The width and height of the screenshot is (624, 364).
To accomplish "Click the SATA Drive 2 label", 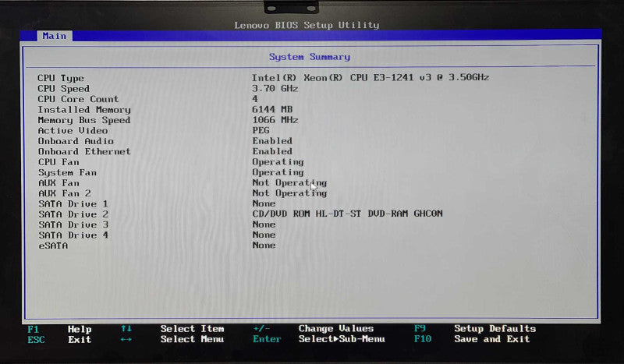I will [73, 214].
